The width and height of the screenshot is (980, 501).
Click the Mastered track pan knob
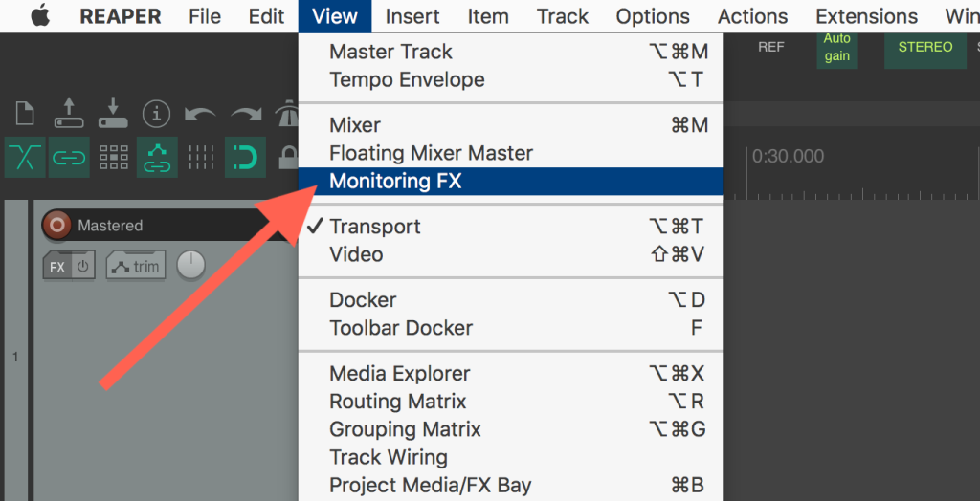(x=190, y=266)
